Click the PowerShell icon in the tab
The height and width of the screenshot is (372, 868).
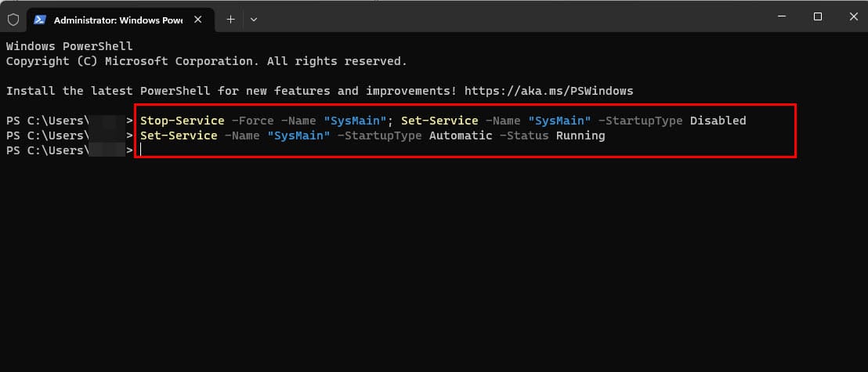[39, 20]
